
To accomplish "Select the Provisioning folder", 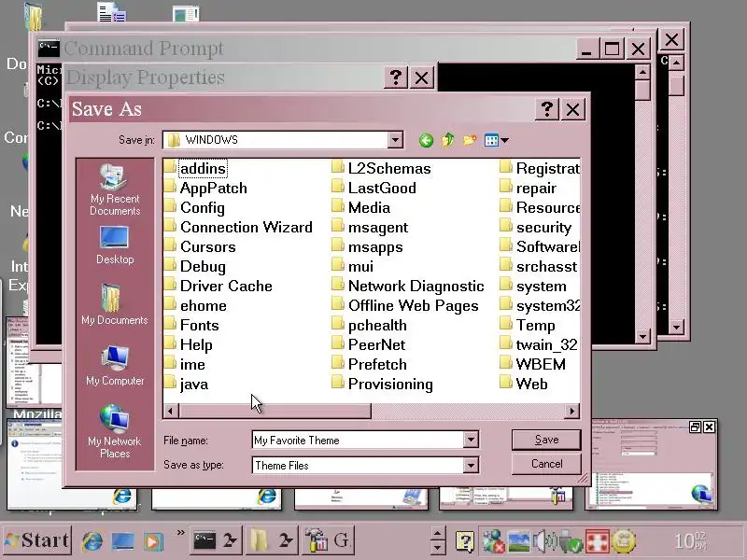I will click(x=383, y=384).
